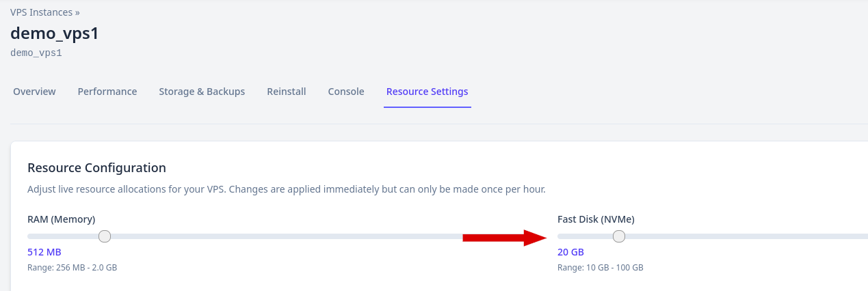Go to the Storage & Backups tab
Viewport: 868px width, 291px height.
[x=202, y=92]
